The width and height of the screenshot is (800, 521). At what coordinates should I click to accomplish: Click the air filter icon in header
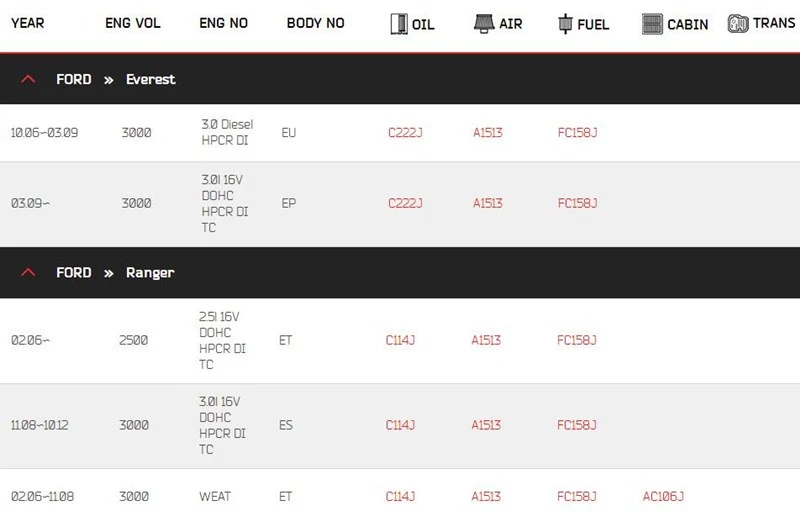(x=484, y=23)
